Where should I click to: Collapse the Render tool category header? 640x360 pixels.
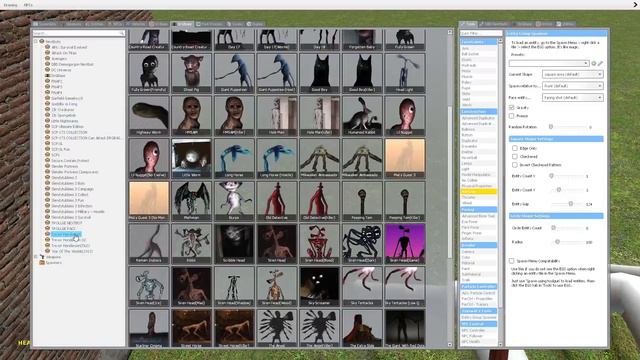tap(479, 245)
